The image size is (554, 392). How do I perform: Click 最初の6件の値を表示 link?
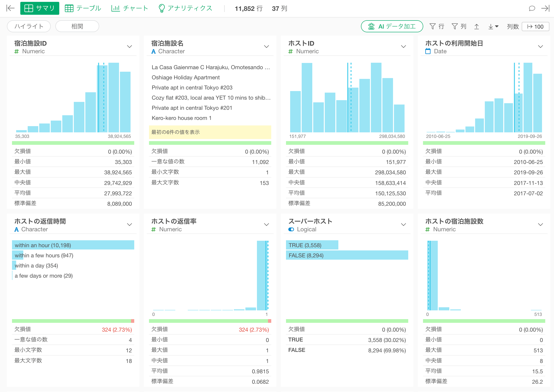click(175, 132)
